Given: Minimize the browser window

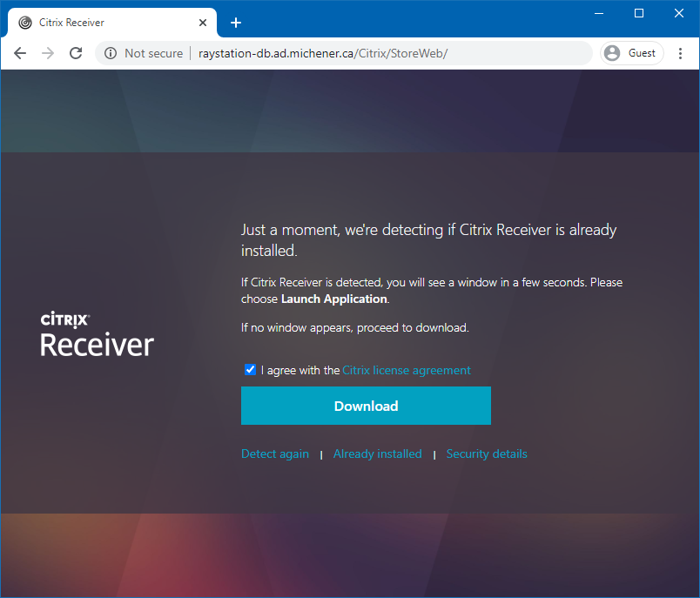Looking at the screenshot, I should [x=599, y=13].
